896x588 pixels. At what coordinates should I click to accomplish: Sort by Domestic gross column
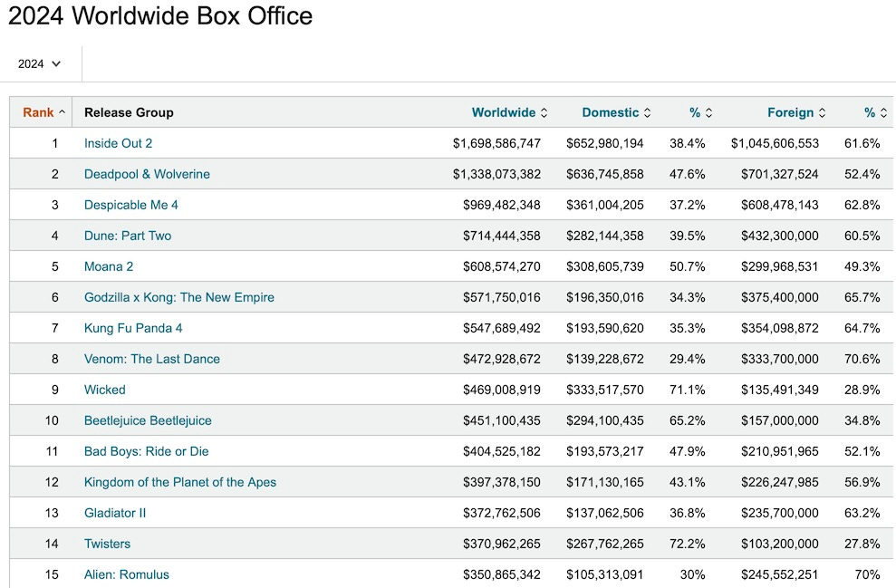616,112
